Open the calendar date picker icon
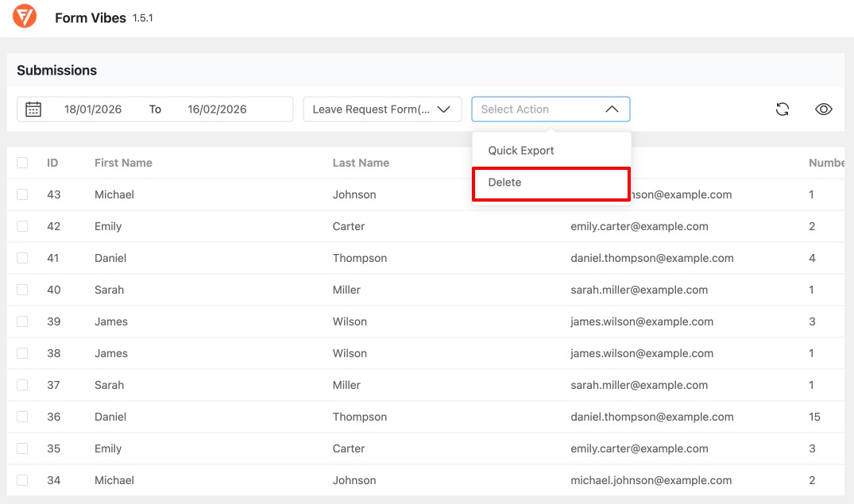854x504 pixels. 33,110
